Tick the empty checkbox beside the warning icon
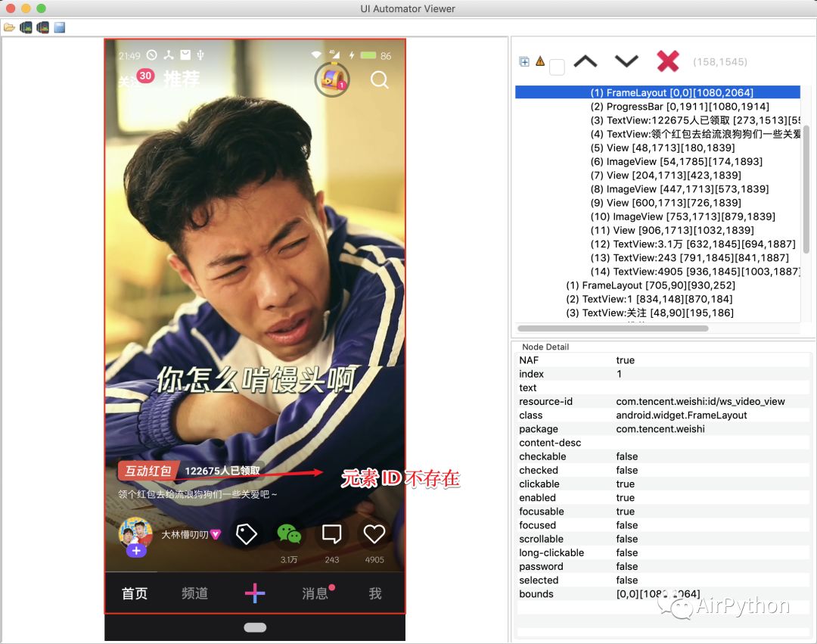Screen dimensions: 817x644 click(x=557, y=67)
